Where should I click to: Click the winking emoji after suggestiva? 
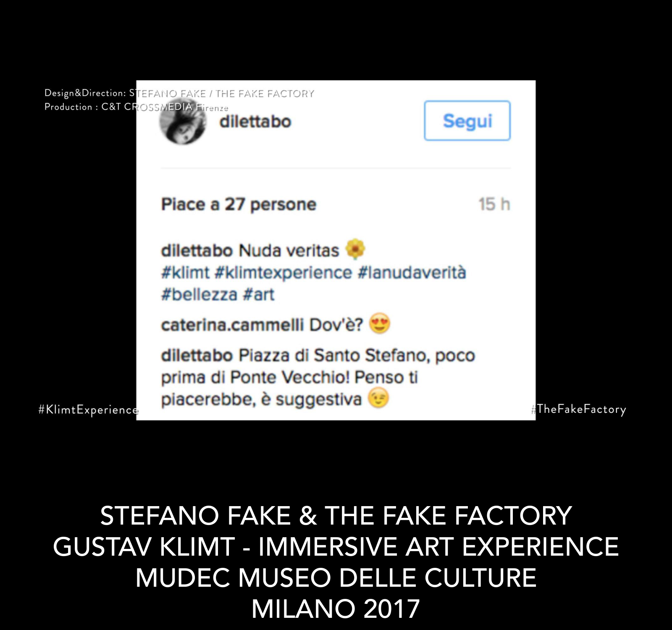[378, 398]
